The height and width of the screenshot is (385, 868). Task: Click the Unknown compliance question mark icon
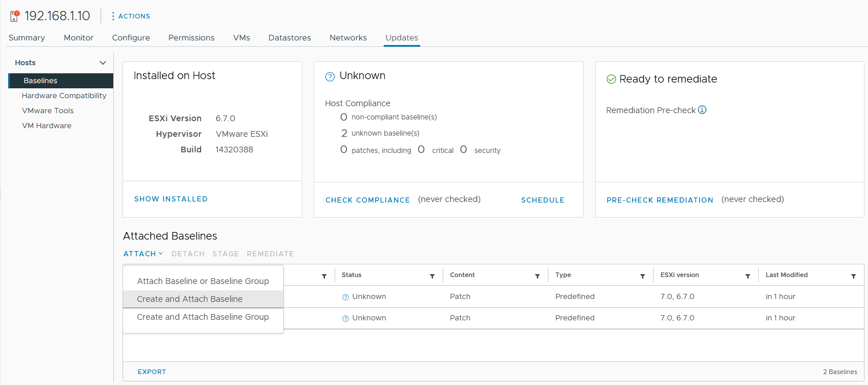tap(330, 76)
